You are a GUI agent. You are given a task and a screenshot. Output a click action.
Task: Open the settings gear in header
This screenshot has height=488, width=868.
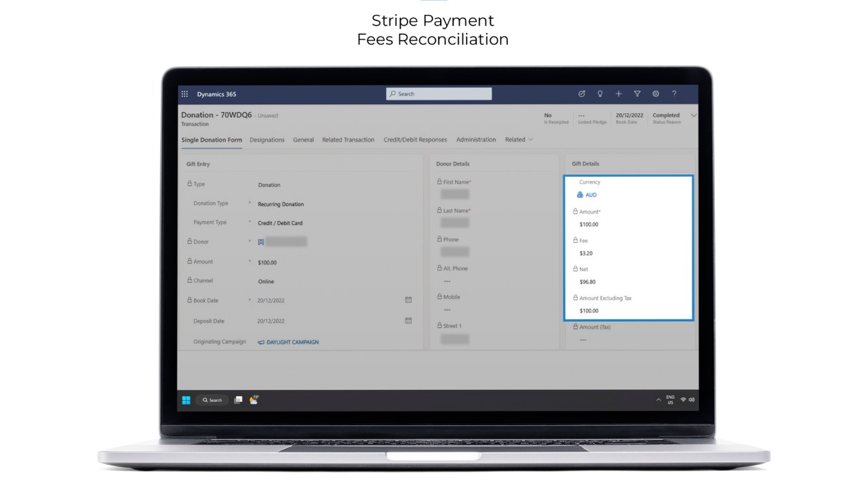point(656,94)
